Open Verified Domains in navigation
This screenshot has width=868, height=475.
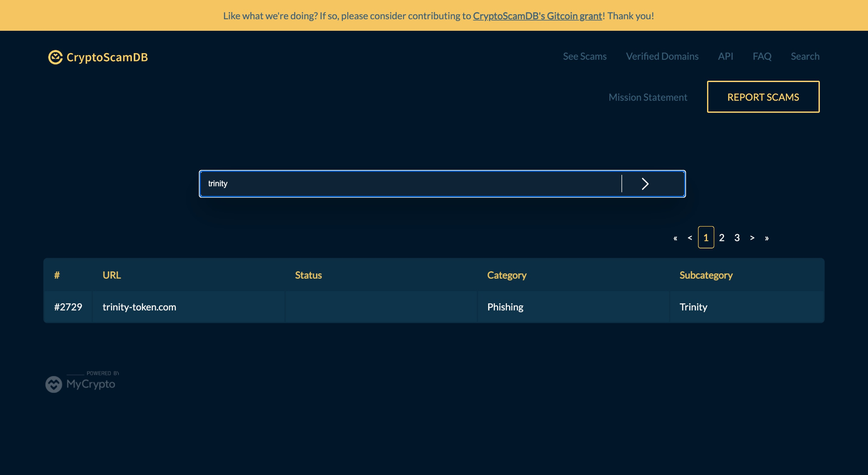coord(662,56)
